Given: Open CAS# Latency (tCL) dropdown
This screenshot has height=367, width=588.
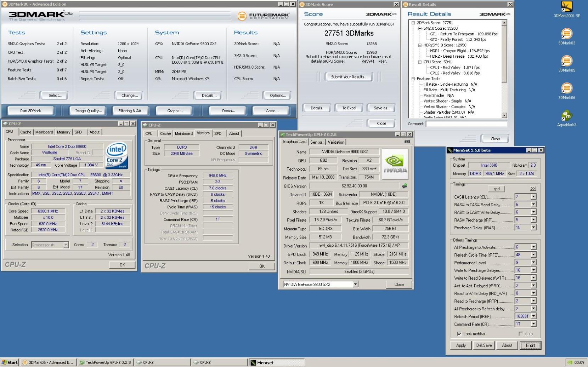Looking at the screenshot, I should coord(533,197).
